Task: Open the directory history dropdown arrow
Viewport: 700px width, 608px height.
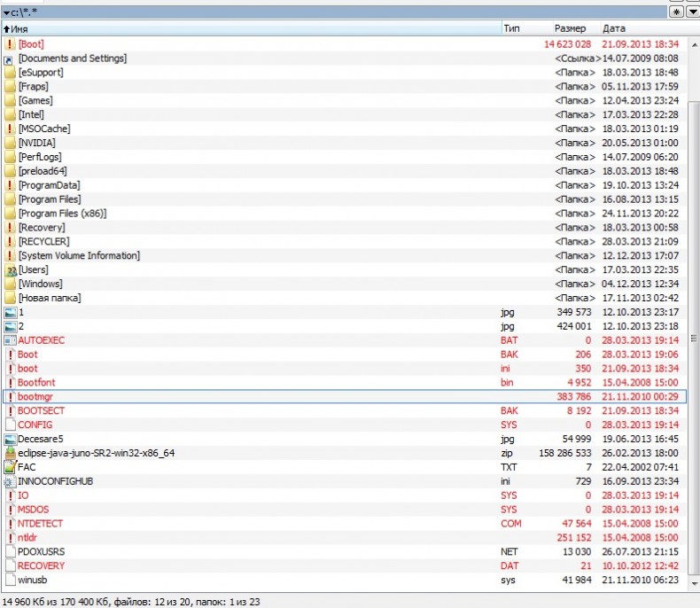Action: 692,12
